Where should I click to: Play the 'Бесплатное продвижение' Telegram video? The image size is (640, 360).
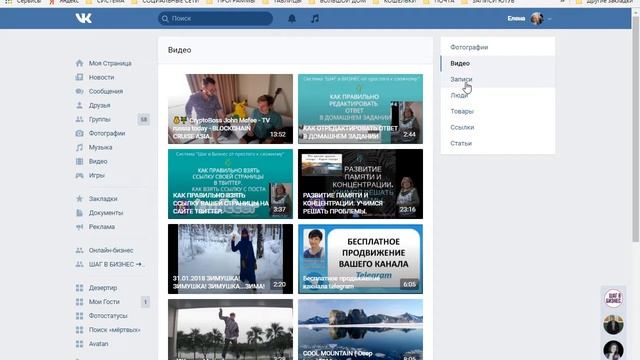360,259
